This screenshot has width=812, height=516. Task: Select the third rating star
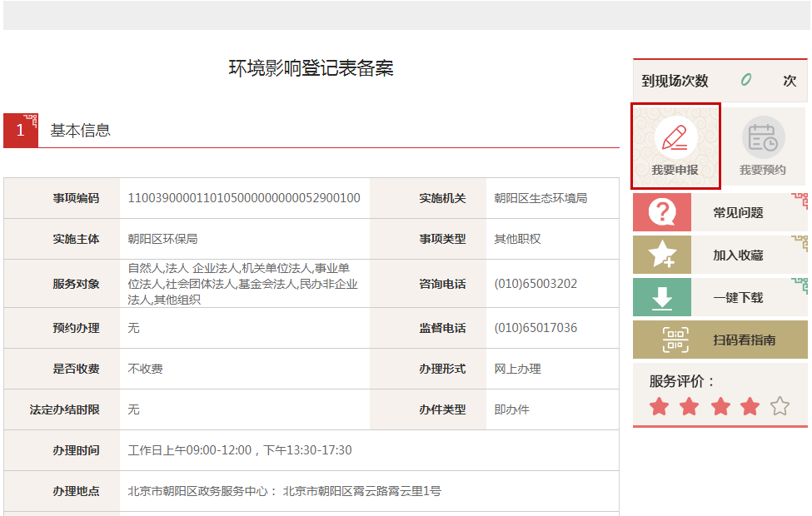point(720,406)
